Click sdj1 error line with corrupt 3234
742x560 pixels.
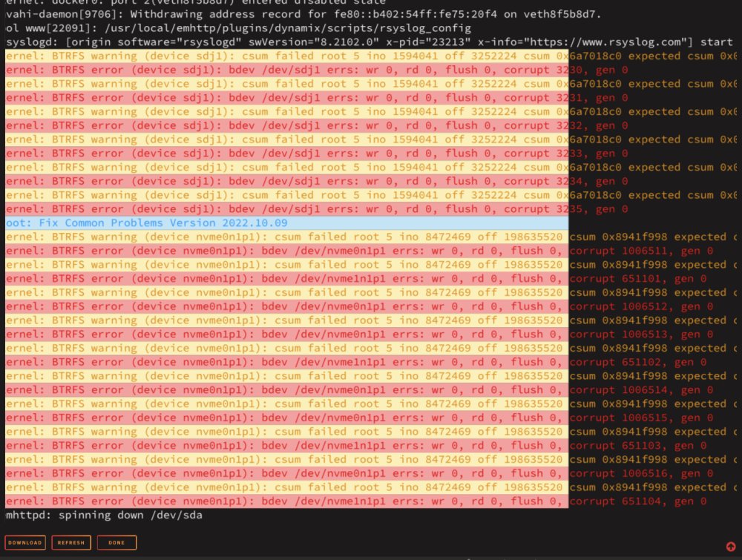click(317, 181)
